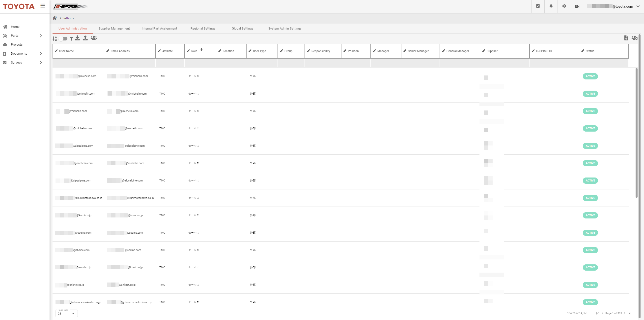
Task: Open the notifications bell
Action: (551, 6)
